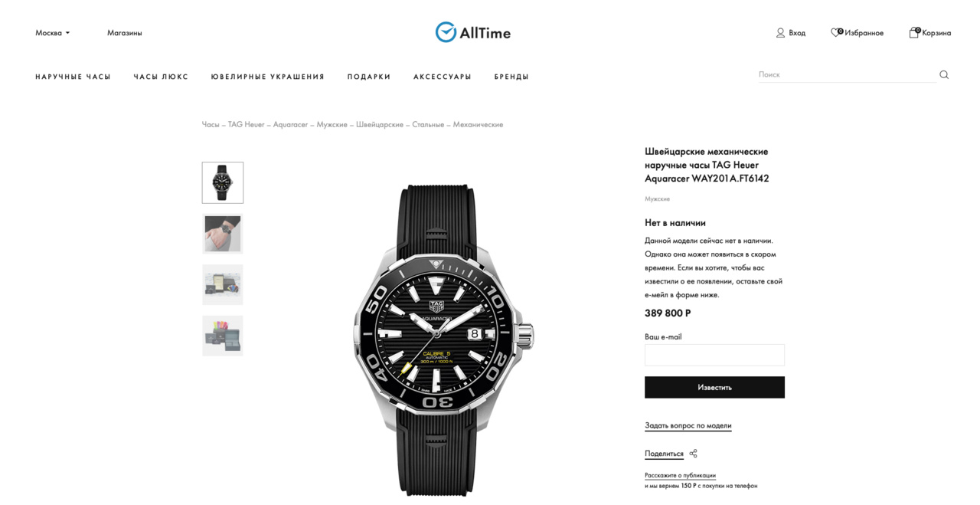Click the TAG Heuer breadcrumb link
The image size is (980, 505).
tap(246, 124)
